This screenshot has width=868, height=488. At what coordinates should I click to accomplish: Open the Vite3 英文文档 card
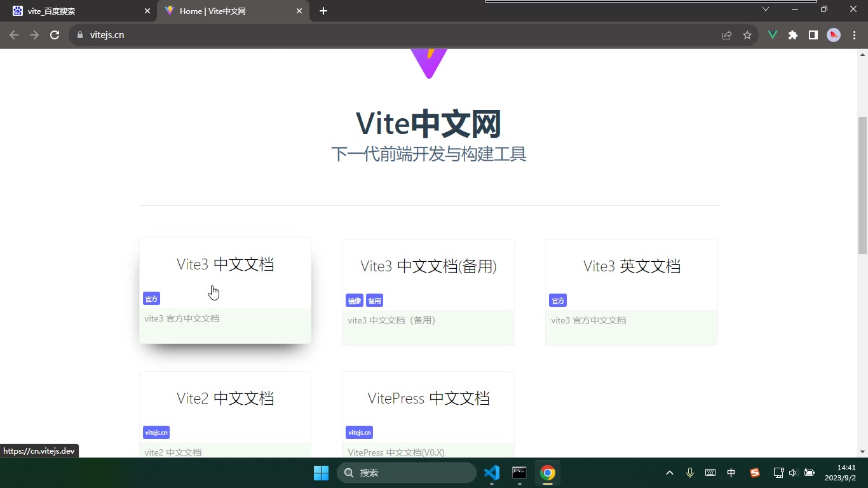coord(632,292)
